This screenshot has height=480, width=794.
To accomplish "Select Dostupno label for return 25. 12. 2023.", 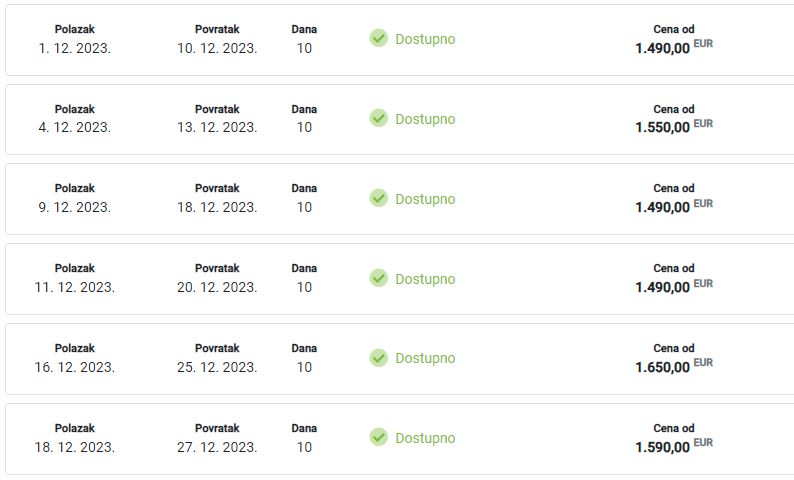I will (425, 358).
